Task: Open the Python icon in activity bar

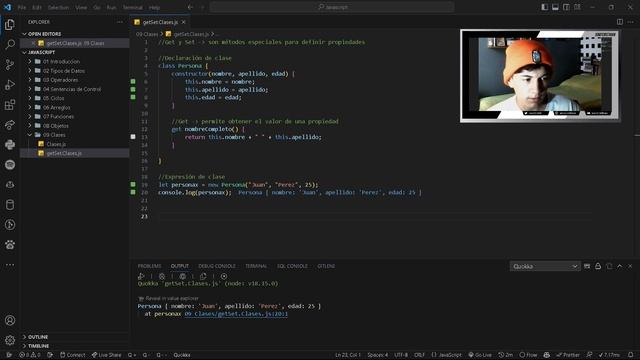Action: (x=10, y=144)
